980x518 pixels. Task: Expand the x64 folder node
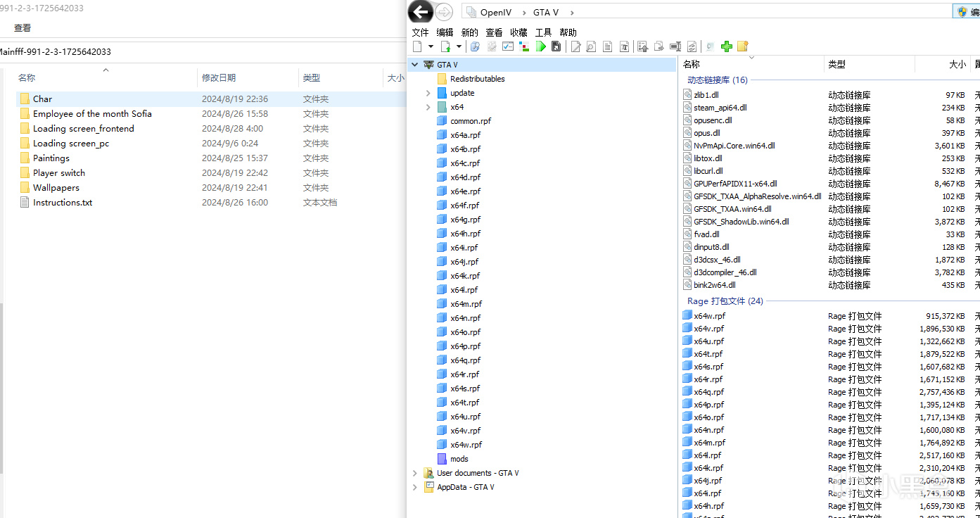click(428, 107)
